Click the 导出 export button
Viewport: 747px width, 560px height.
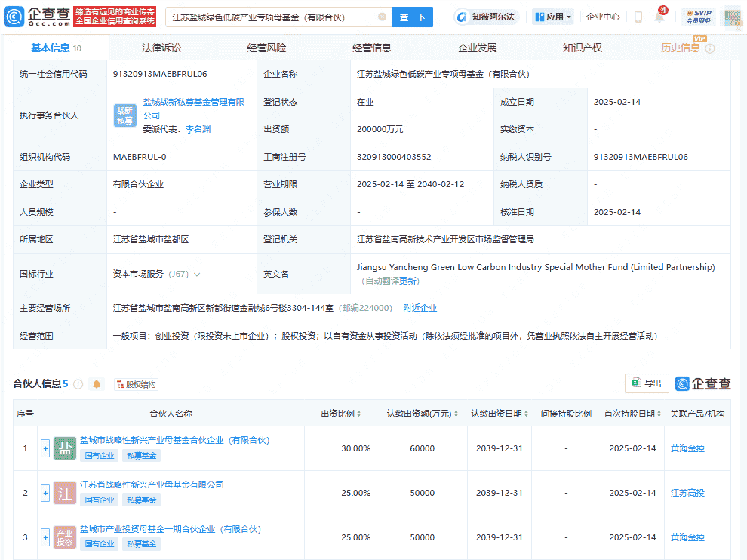646,383
